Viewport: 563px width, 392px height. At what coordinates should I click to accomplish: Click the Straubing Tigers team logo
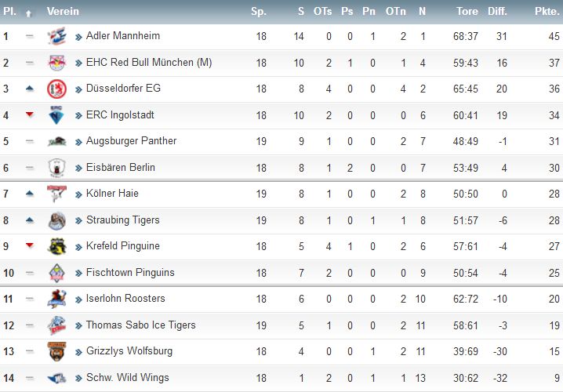click(56, 220)
